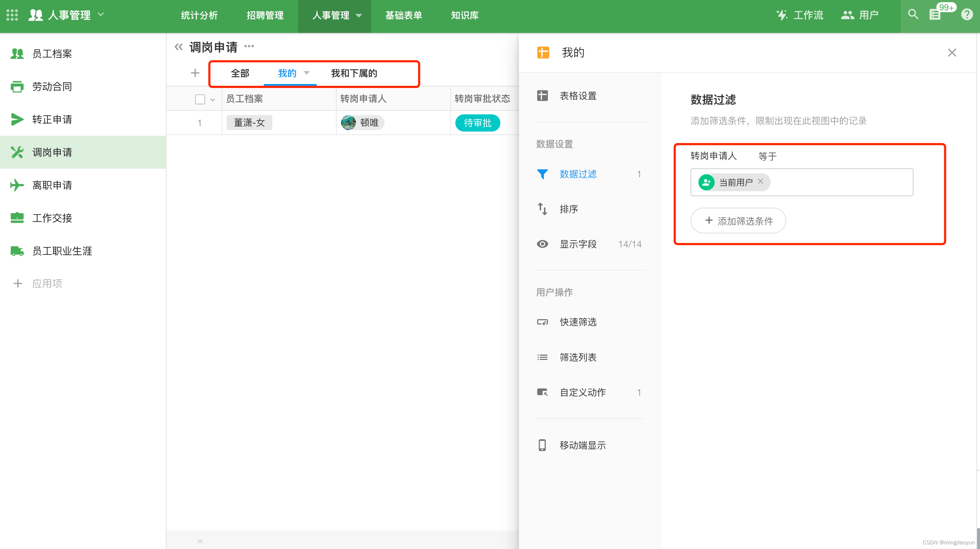Open 调岗申请 more options ellipsis
980x549 pixels.
pyautogui.click(x=249, y=46)
